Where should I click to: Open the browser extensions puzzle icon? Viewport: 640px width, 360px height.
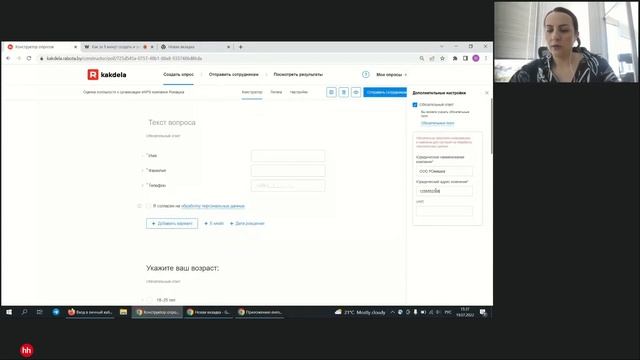coord(455,58)
